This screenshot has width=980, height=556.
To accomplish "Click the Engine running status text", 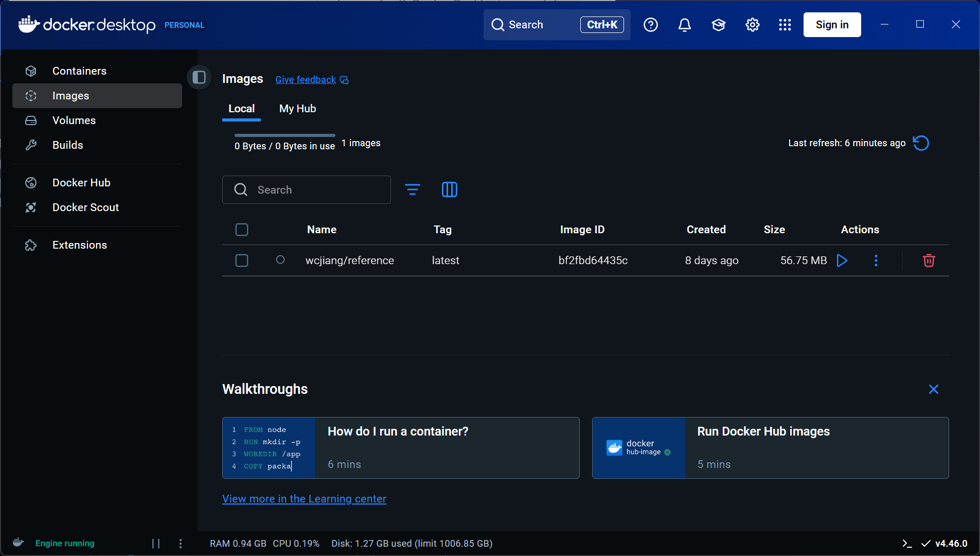I will pyautogui.click(x=65, y=544).
